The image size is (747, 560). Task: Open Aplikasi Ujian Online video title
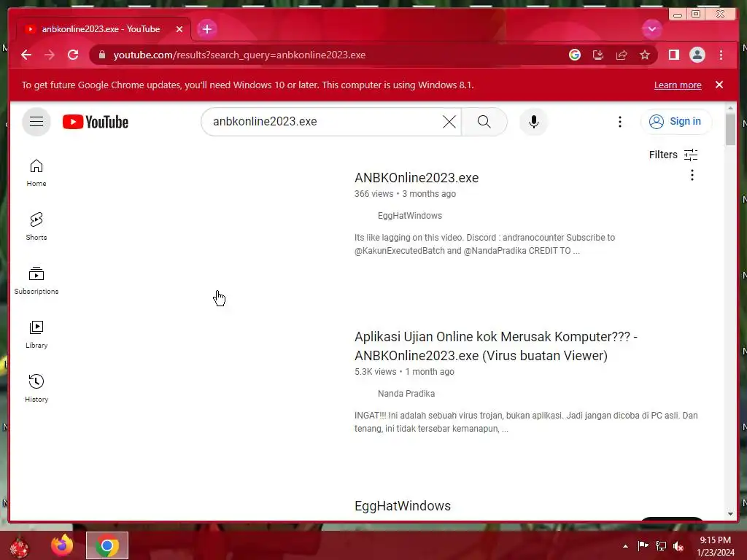[496, 346]
